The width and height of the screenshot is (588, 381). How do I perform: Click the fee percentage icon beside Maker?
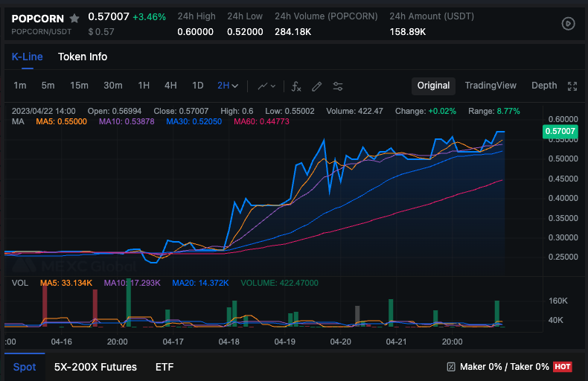point(451,367)
